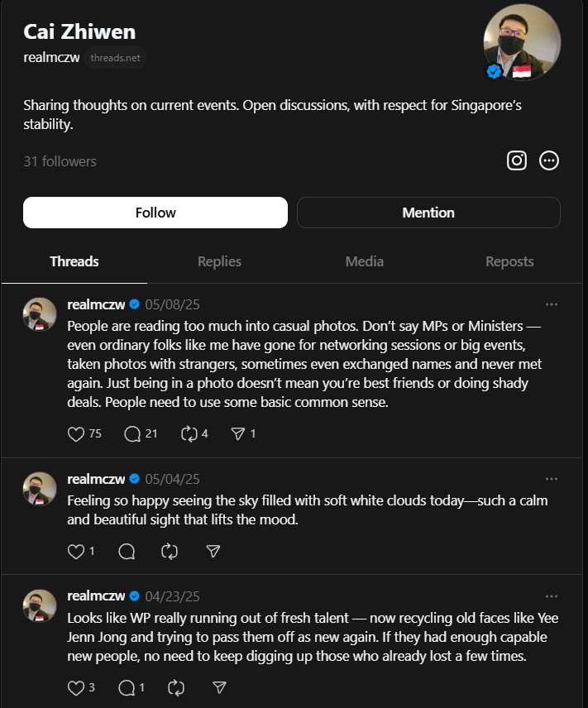Follow Cai Zhiwen's account
Image resolution: width=588 pixels, height=708 pixels.
coord(155,213)
